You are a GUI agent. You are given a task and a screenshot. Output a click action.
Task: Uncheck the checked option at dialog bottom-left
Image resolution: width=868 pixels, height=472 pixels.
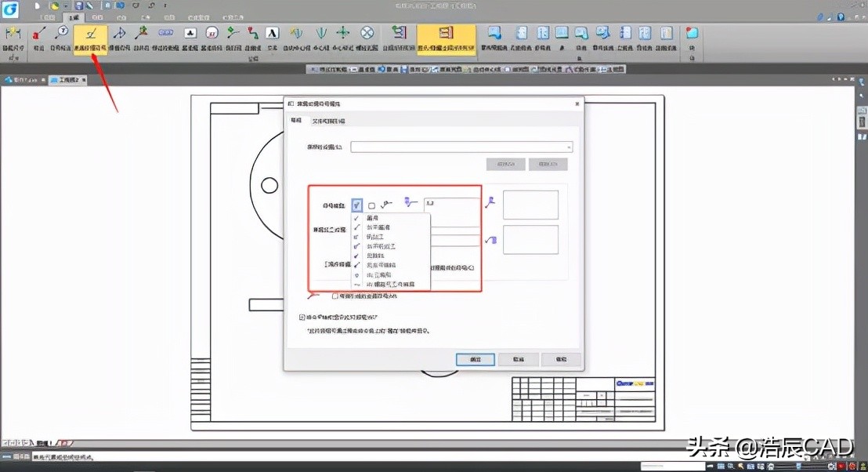click(303, 318)
